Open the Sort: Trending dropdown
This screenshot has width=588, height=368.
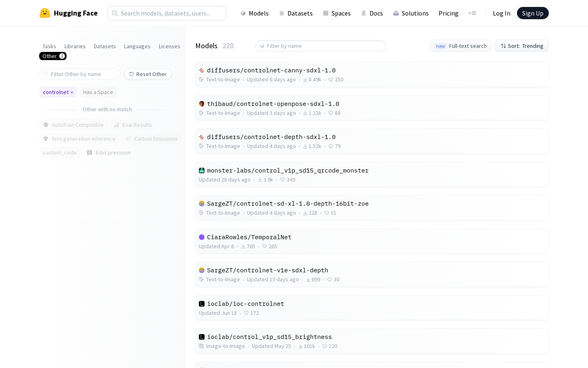(522, 46)
